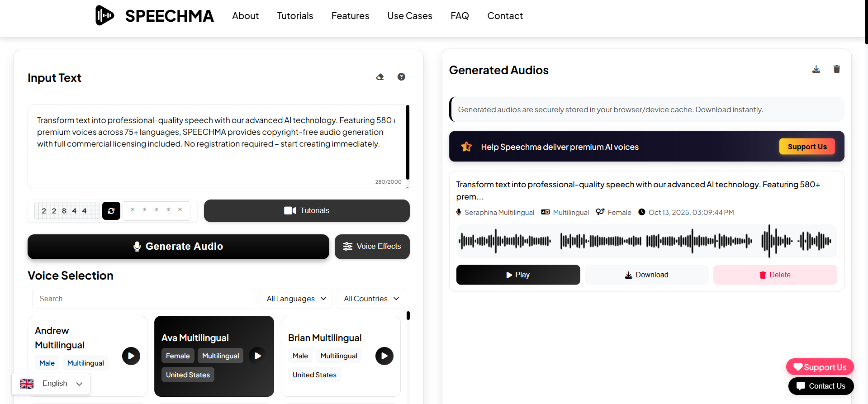Image resolution: width=868 pixels, height=404 pixels.
Task: Expand the English language selector
Action: point(51,384)
